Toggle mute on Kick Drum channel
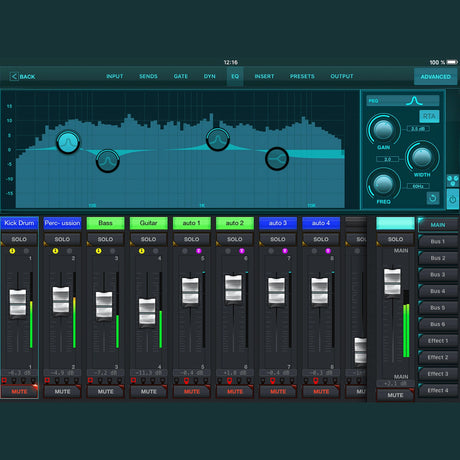 pos(19,391)
